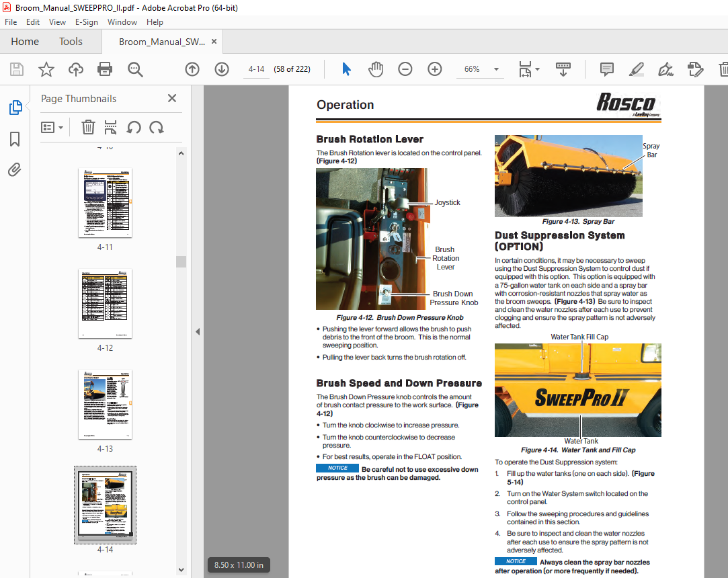Click thumbnails scrollbar down arrow
728x578 pixels.
tap(181, 570)
